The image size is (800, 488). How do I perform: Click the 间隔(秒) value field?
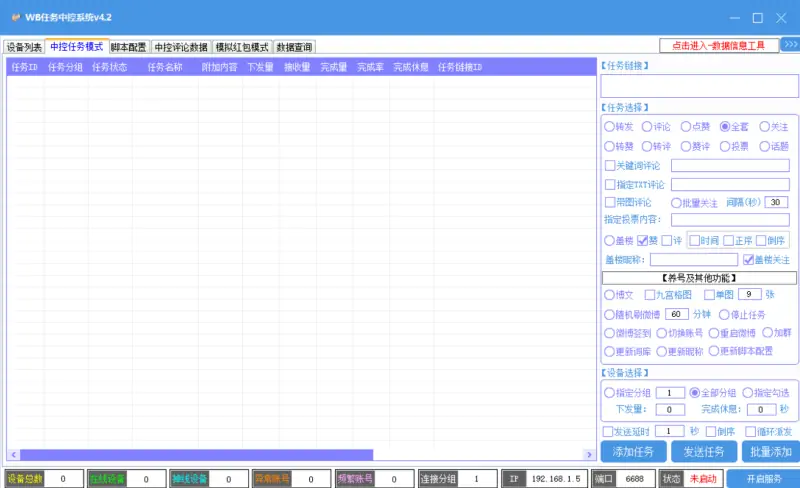pyautogui.click(x=776, y=202)
